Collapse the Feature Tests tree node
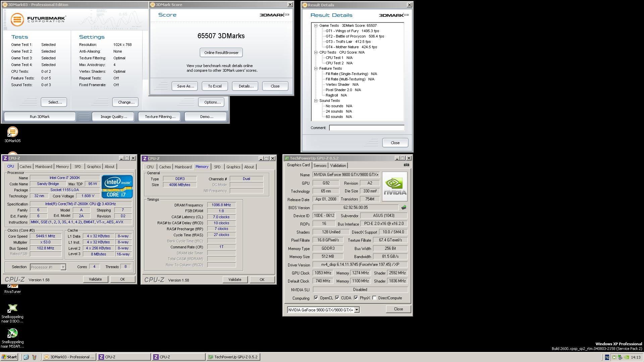 (316, 68)
